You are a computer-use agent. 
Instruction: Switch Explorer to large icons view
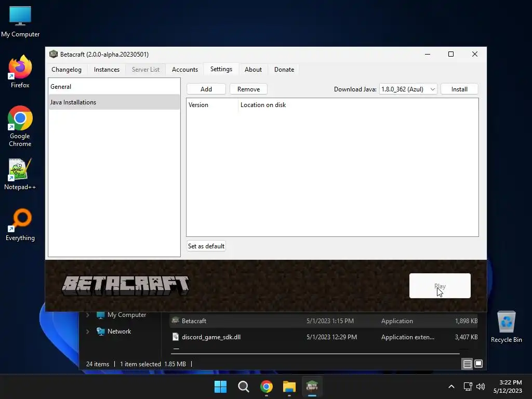click(478, 364)
